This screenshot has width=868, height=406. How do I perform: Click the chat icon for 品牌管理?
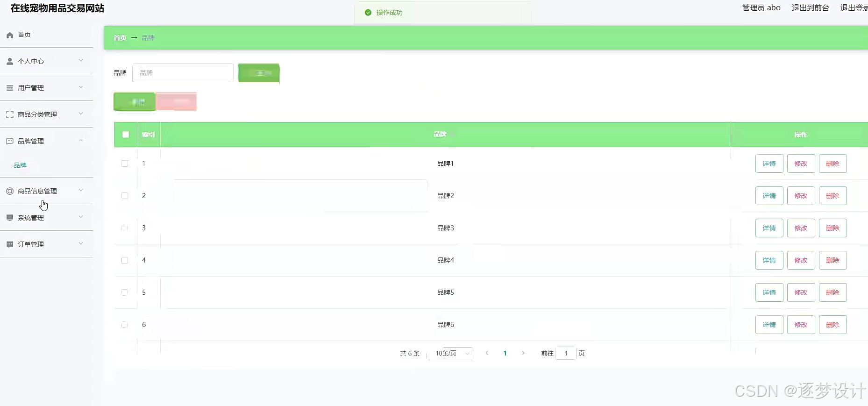click(x=9, y=141)
